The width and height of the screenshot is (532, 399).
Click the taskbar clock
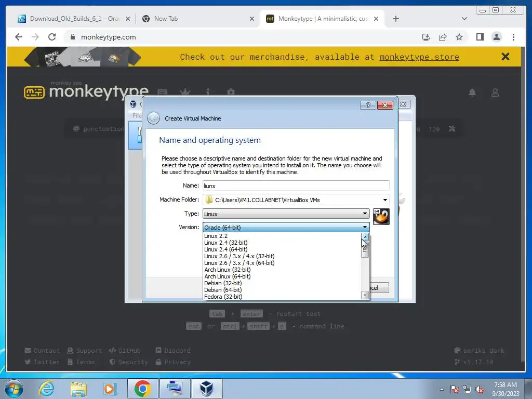click(506, 389)
